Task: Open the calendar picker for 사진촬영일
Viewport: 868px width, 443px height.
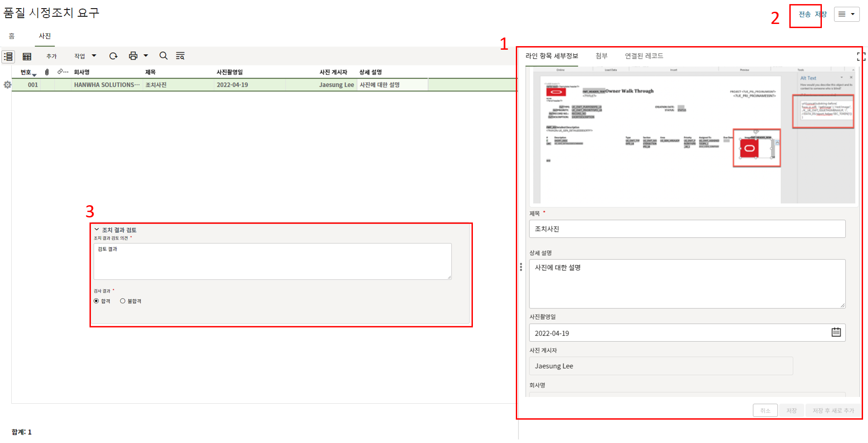Action: [x=836, y=332]
